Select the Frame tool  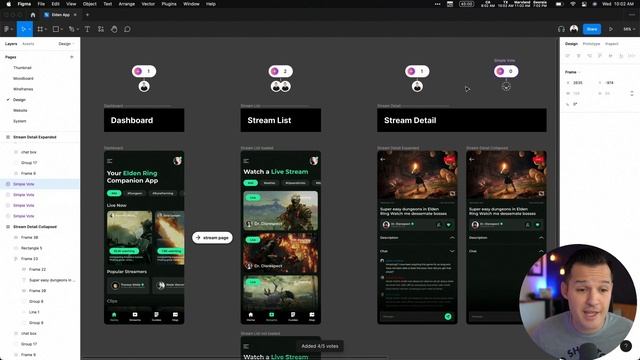coord(40,29)
